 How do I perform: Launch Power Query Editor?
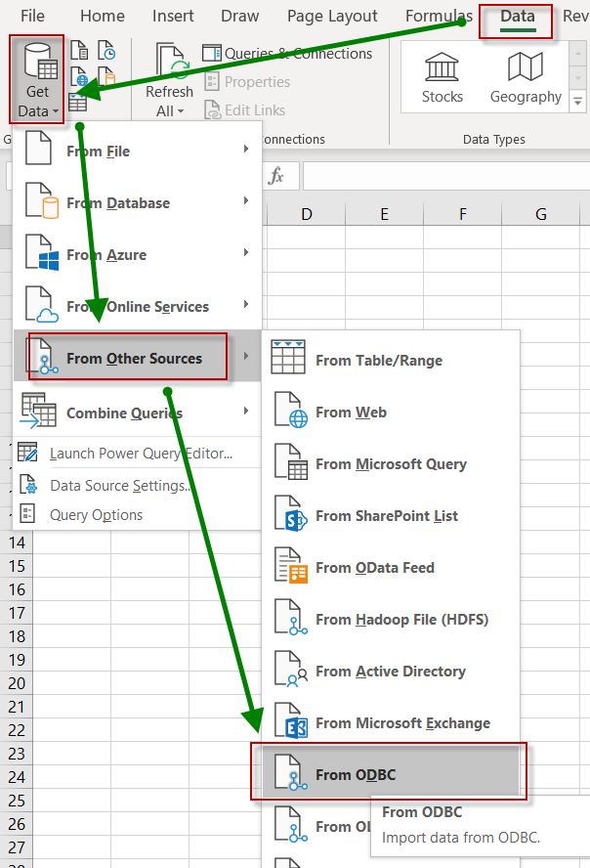(141, 454)
